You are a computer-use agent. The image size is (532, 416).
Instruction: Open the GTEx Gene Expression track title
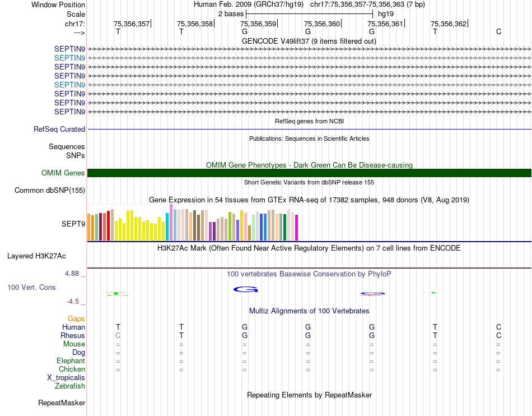tap(309, 200)
